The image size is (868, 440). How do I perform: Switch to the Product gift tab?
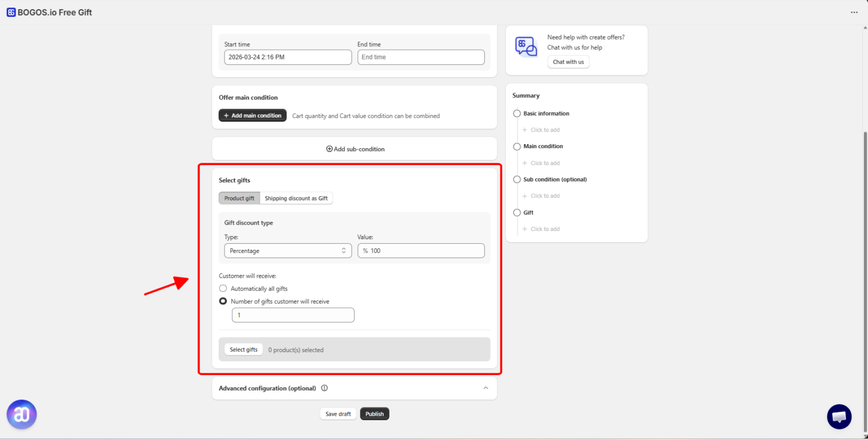239,198
